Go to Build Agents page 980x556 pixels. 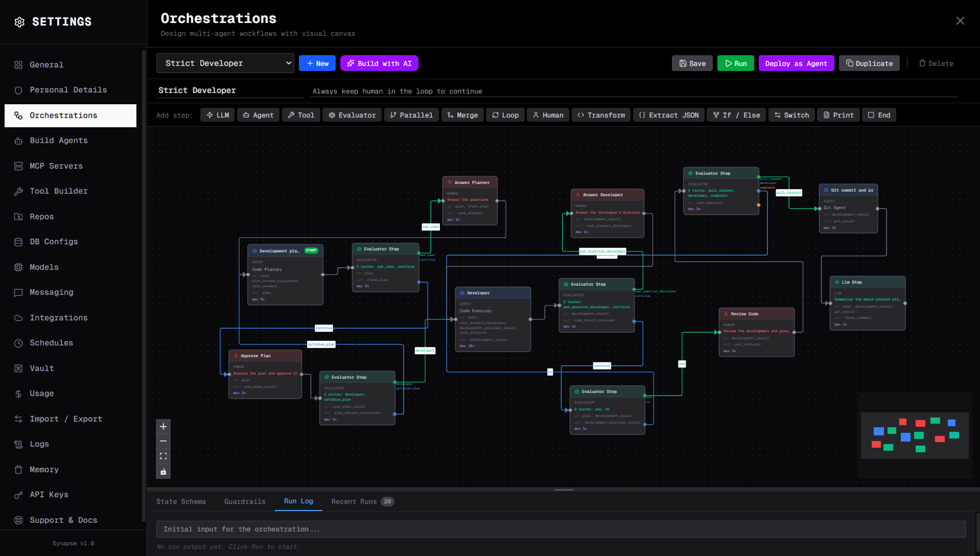(71, 141)
